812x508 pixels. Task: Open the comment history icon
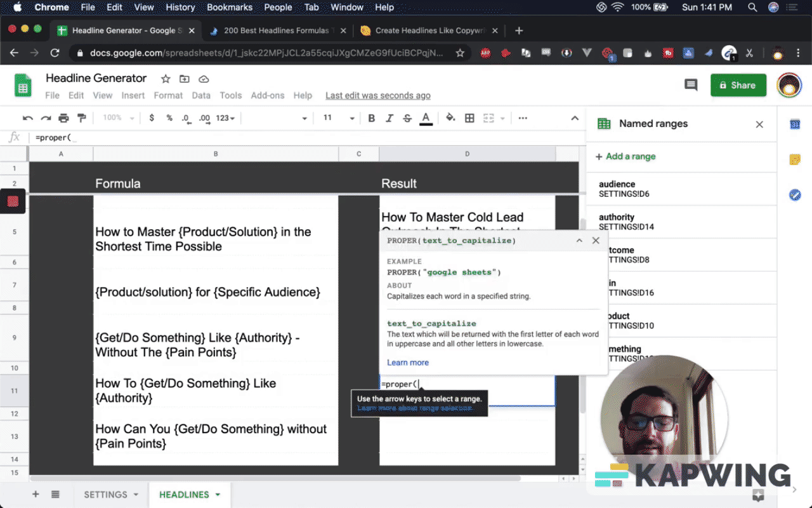pyautogui.click(x=691, y=85)
